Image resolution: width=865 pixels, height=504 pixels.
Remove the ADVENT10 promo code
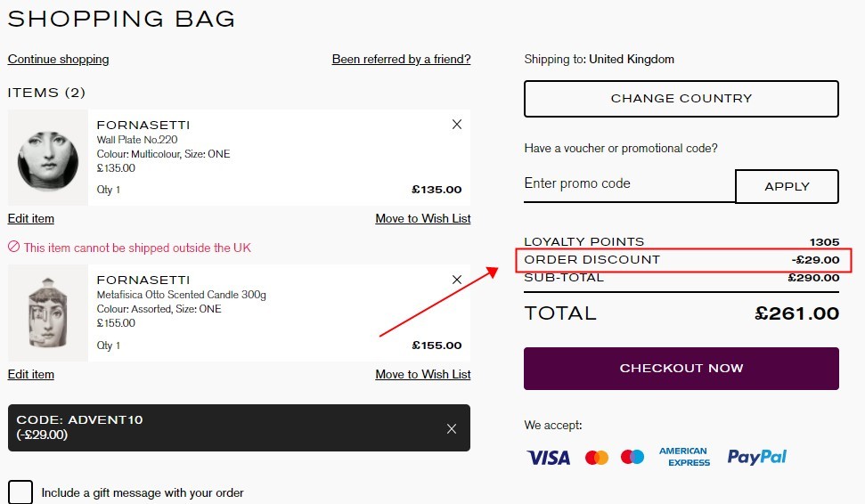452,428
